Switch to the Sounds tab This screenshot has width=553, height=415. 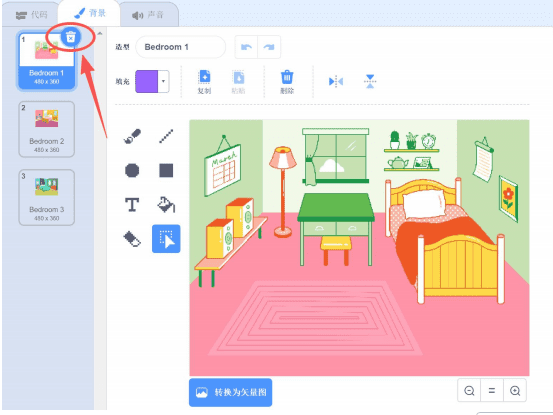(148, 15)
